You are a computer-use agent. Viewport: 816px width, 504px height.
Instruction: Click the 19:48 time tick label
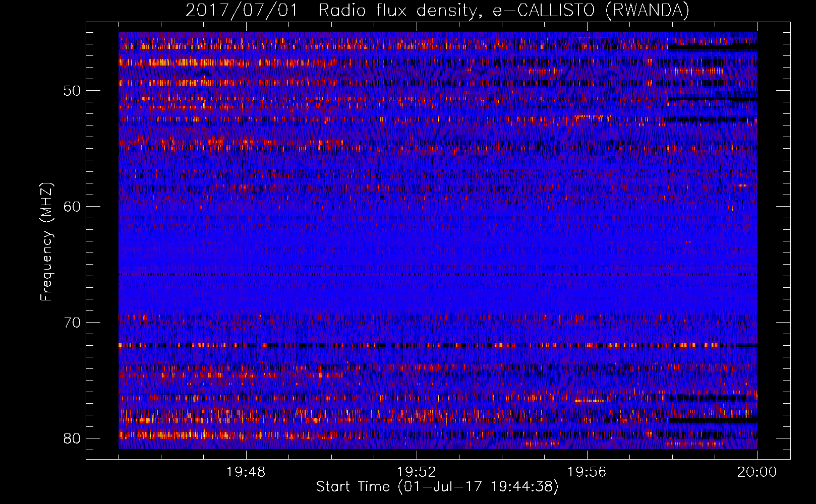pyautogui.click(x=246, y=472)
